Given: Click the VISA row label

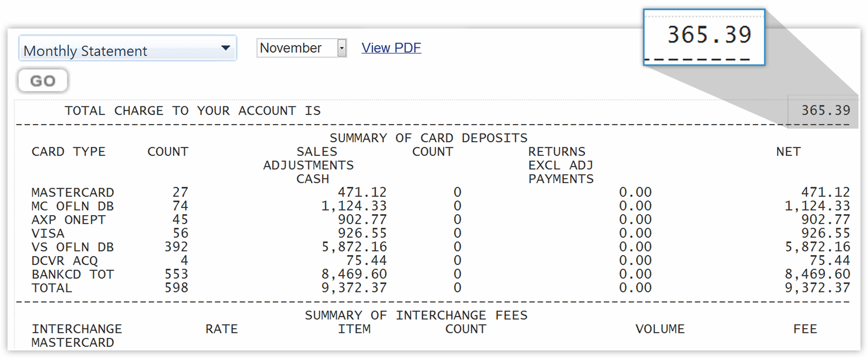Looking at the screenshot, I should click(x=48, y=233).
